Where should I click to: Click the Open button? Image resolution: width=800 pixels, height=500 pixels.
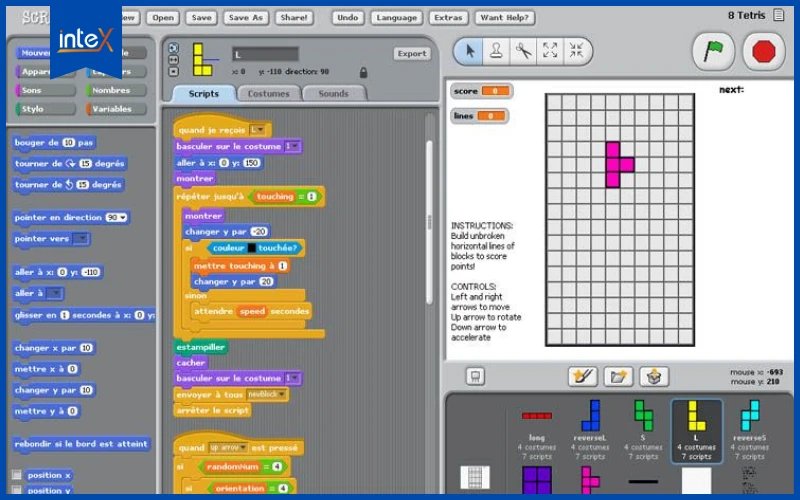point(163,17)
